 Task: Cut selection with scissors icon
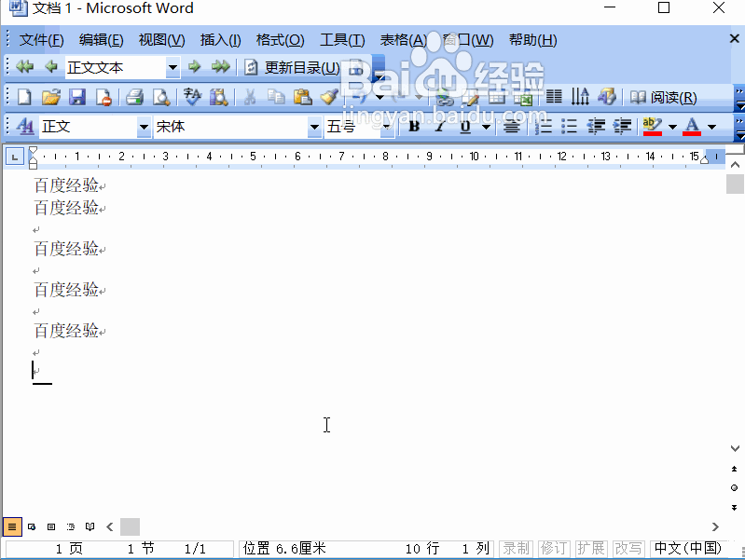tap(250, 97)
